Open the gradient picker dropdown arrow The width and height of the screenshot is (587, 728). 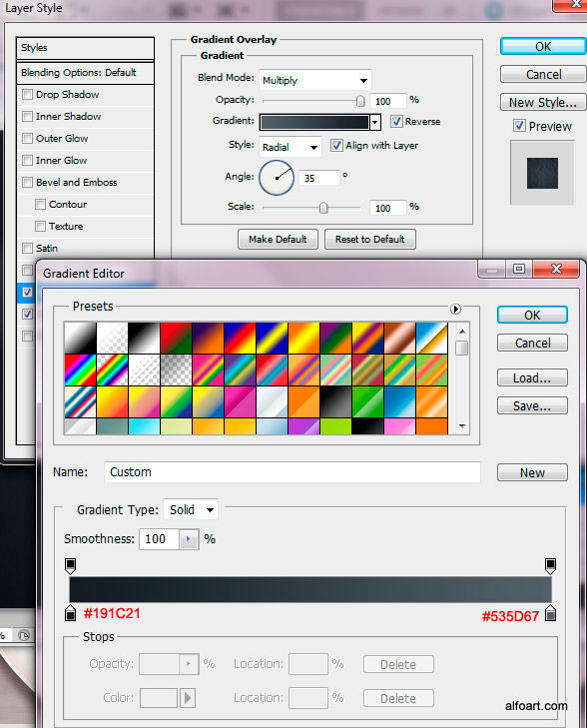click(375, 122)
